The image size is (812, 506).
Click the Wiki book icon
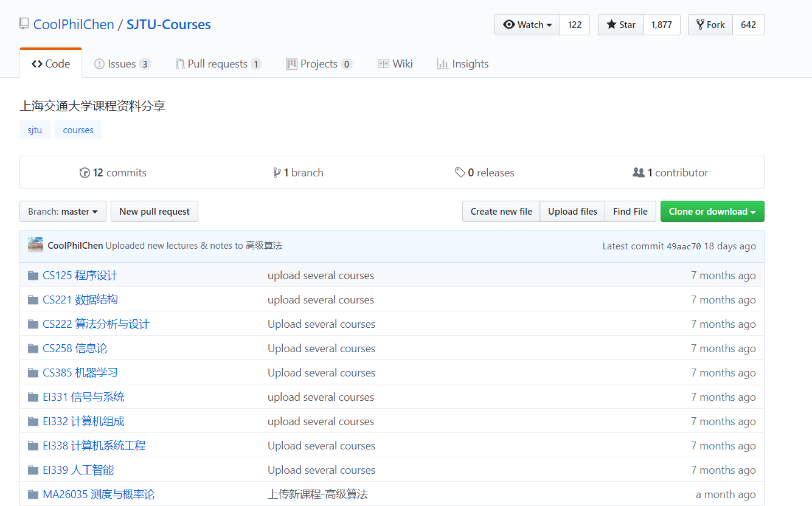(x=383, y=64)
